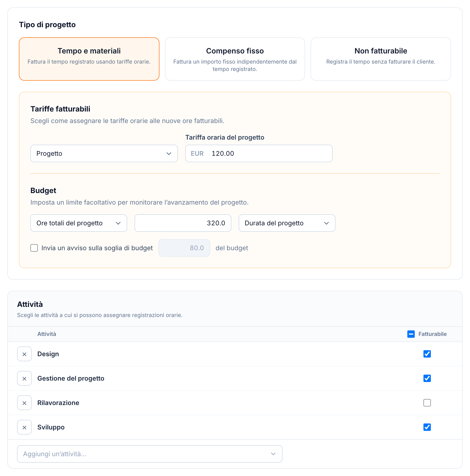Screen dimensions: 470x476
Task: Remove the Design task row
Action: [24, 354]
